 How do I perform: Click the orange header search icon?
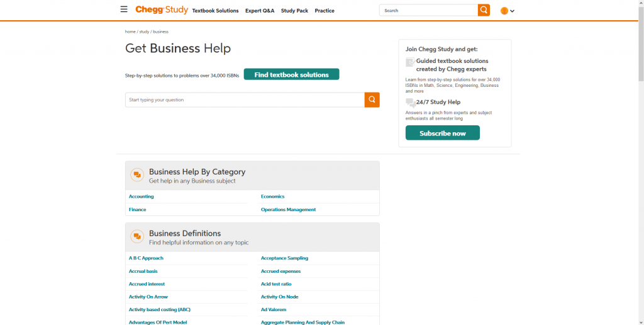[x=484, y=10]
